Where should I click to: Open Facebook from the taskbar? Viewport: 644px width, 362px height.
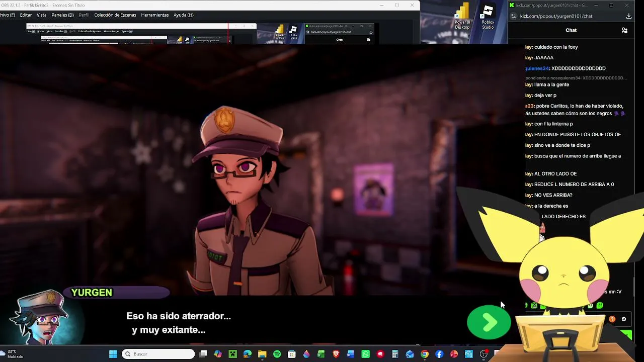439,354
